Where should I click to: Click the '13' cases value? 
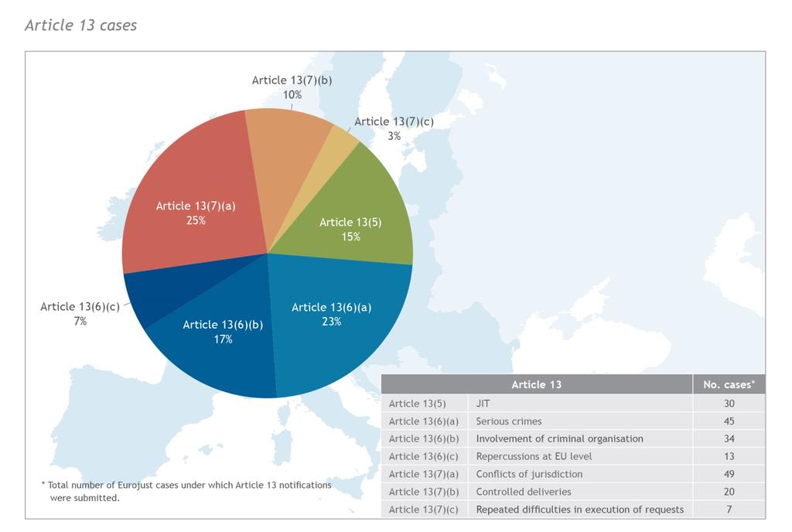pos(729,456)
